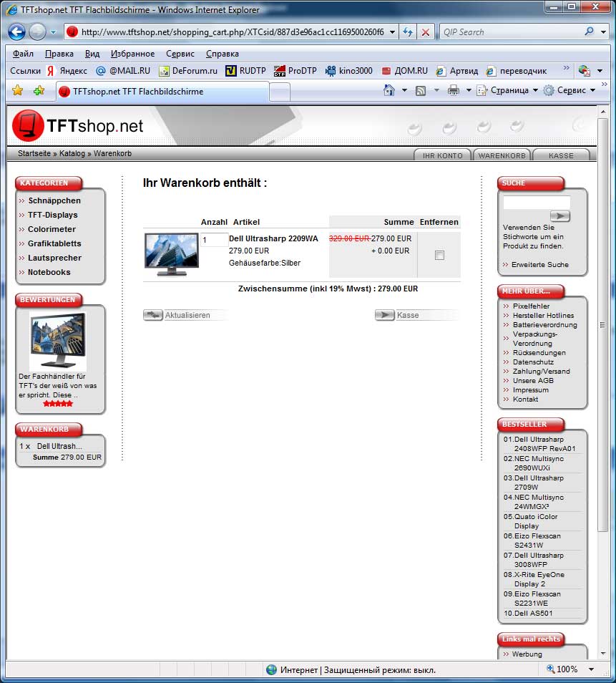The width and height of the screenshot is (616, 683).
Task: Open bestseller 02.NEC Multisync 2690WUXi
Action: click(x=539, y=463)
